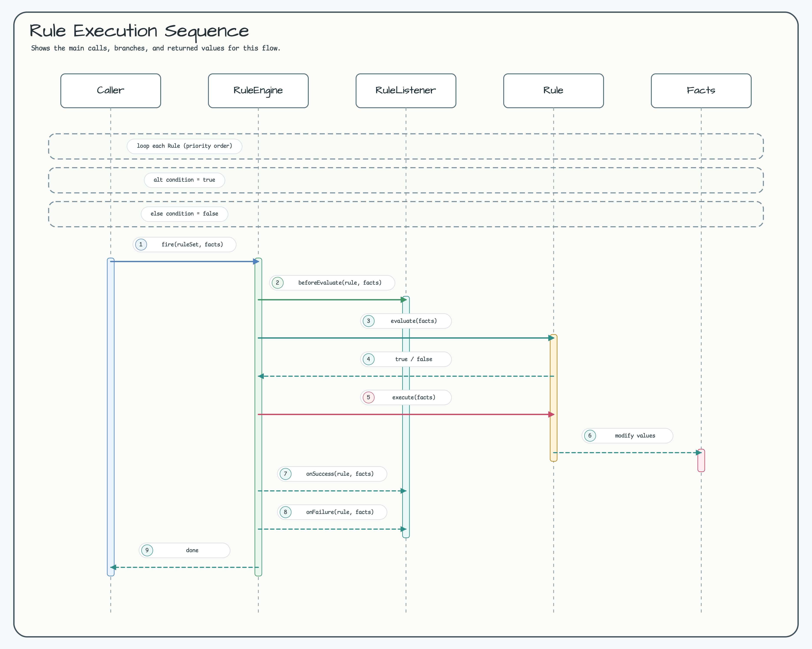Click the 'loop each Rule (priority order)' label
Screen dimensions: 812x649
click(185, 146)
